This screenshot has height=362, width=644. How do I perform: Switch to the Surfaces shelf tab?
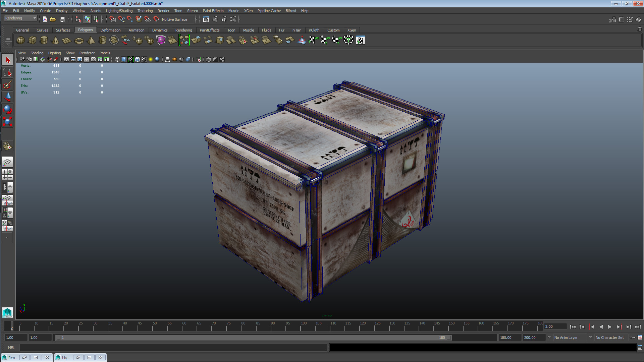click(x=63, y=30)
